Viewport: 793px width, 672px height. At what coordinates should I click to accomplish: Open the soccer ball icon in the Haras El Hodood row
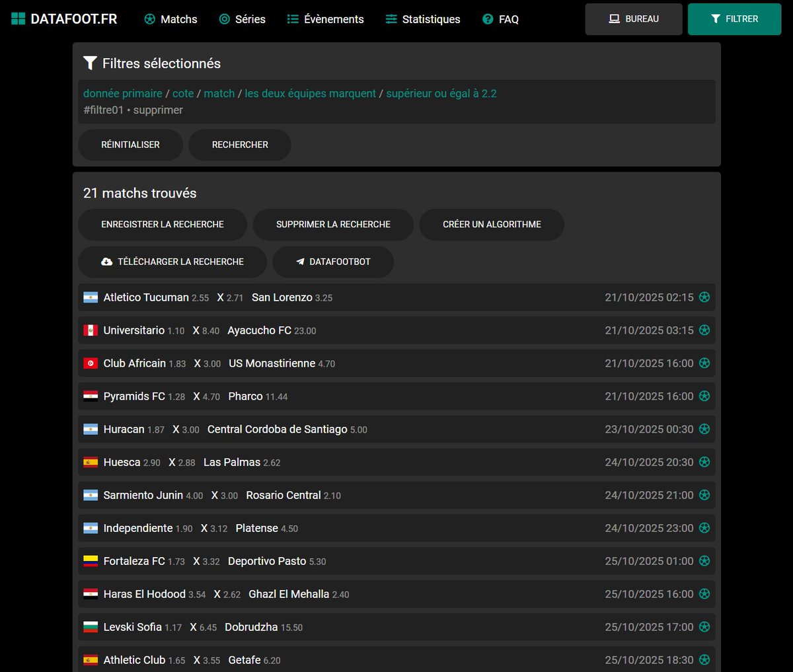(x=704, y=595)
